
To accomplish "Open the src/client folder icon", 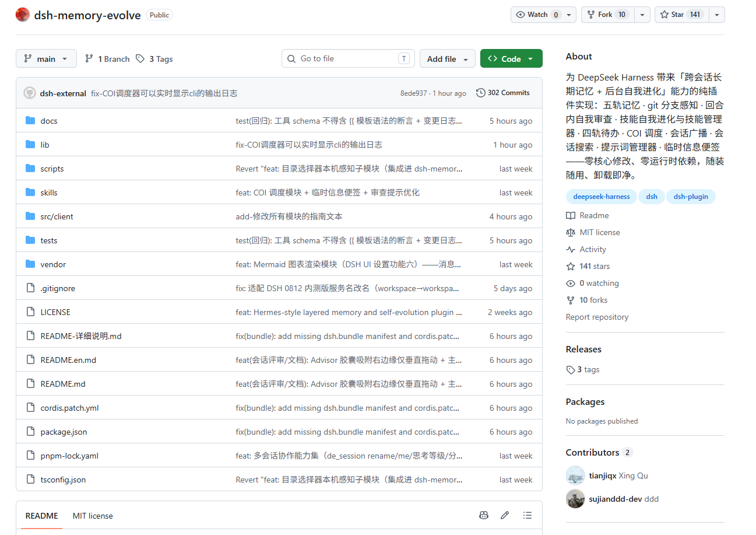I will click(x=30, y=216).
